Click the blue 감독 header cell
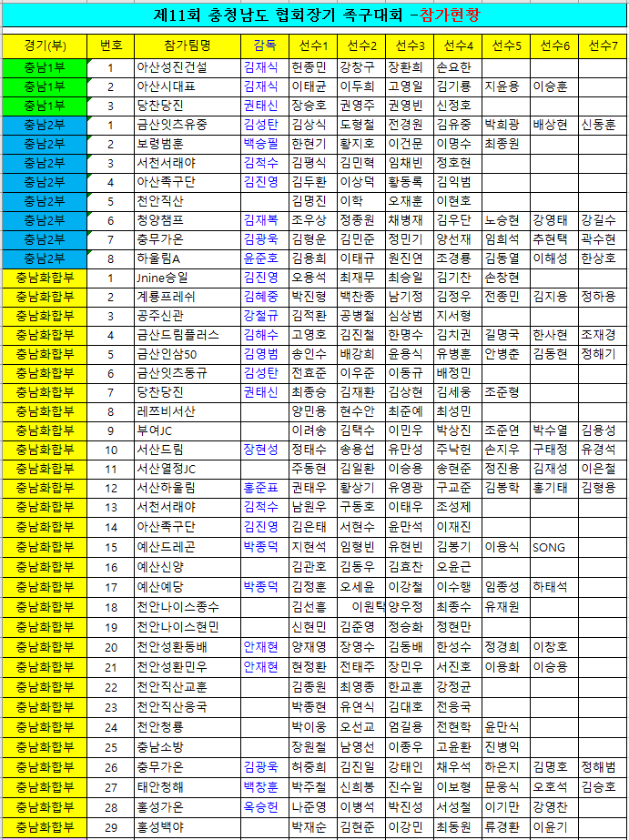The height and width of the screenshot is (840, 629). click(x=265, y=46)
